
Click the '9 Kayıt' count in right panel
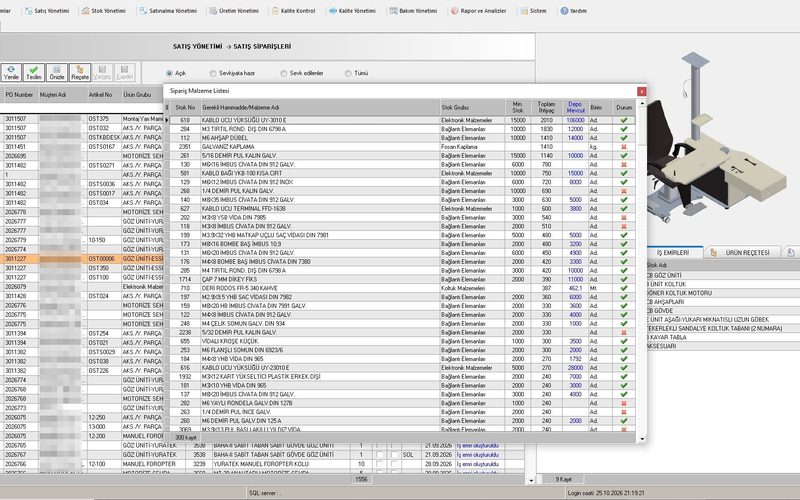pos(563,480)
